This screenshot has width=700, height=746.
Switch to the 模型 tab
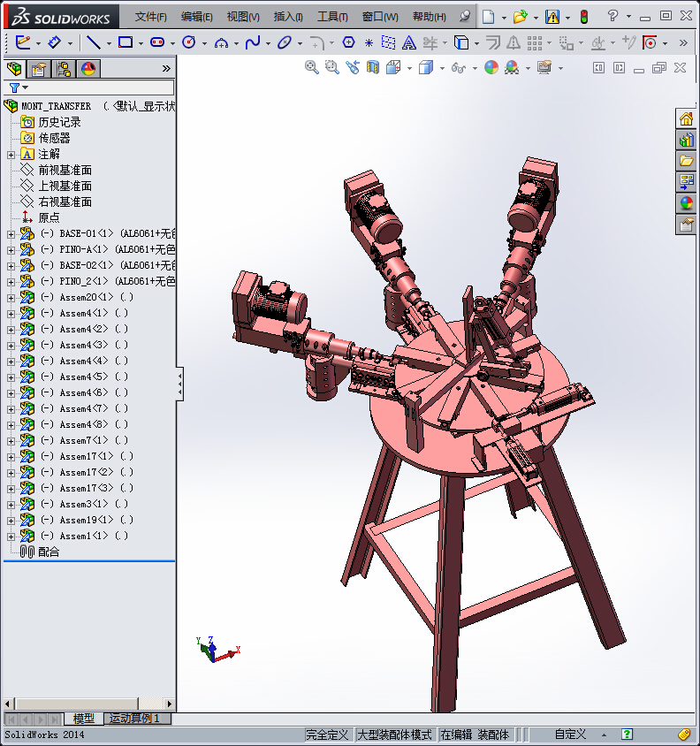point(84,719)
